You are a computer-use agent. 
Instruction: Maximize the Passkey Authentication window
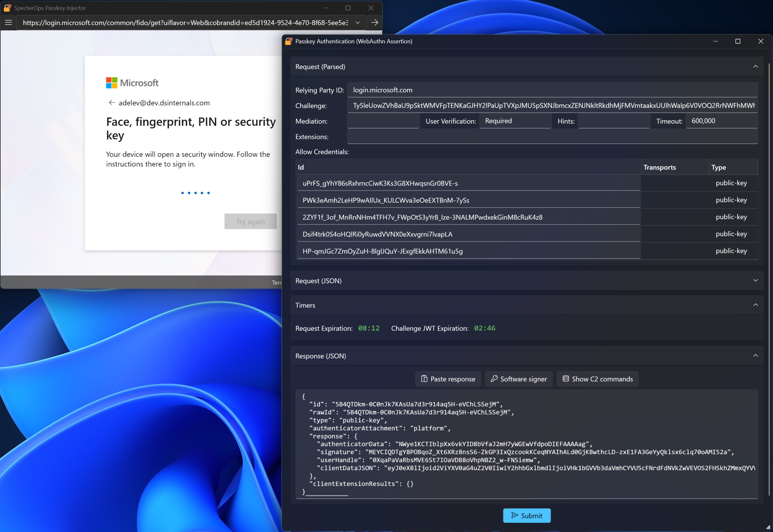[x=738, y=41]
